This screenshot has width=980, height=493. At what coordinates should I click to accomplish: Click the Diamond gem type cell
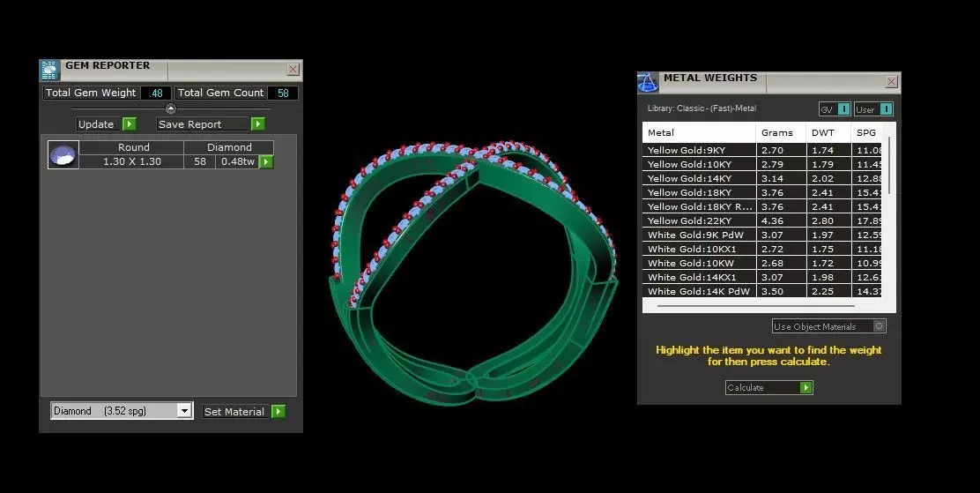pos(229,147)
